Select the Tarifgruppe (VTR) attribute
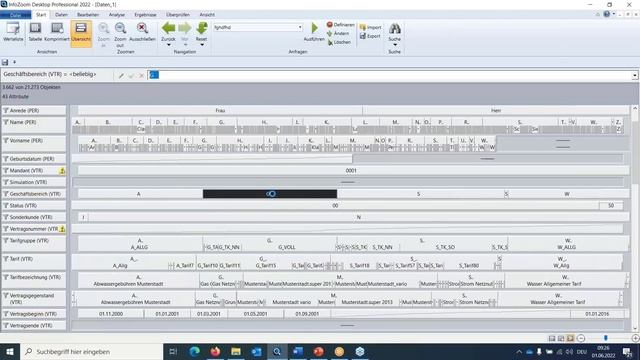The width and height of the screenshot is (640, 360). [x=33, y=244]
